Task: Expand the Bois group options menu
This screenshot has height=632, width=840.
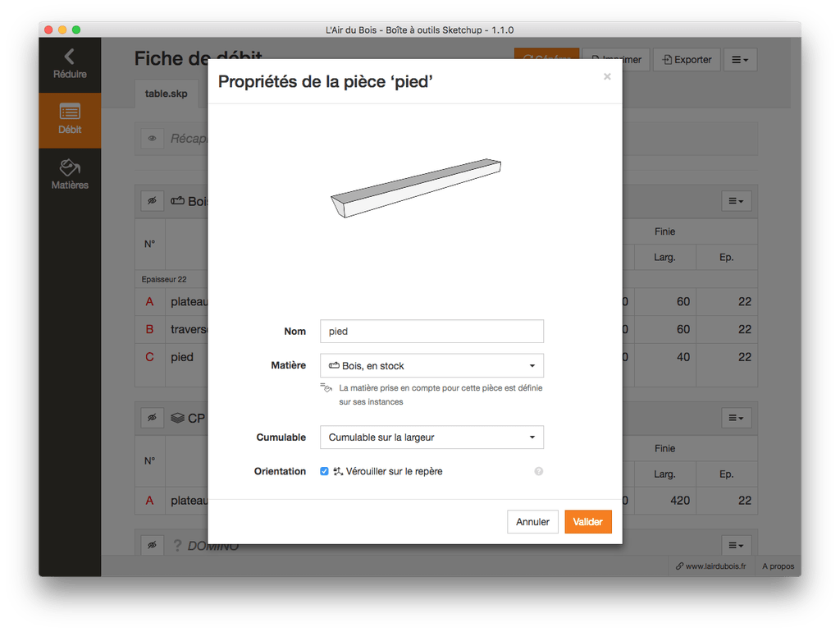Action: tap(736, 201)
